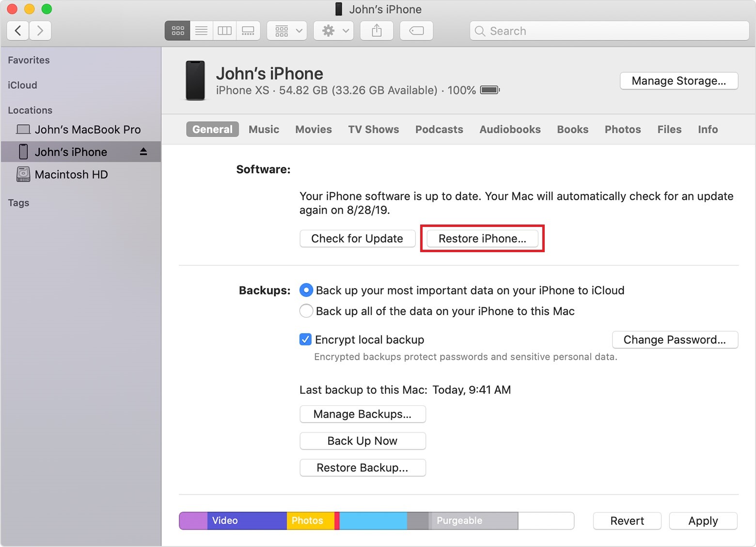
Task: Uncheck Encrypt local backup
Action: tap(305, 339)
